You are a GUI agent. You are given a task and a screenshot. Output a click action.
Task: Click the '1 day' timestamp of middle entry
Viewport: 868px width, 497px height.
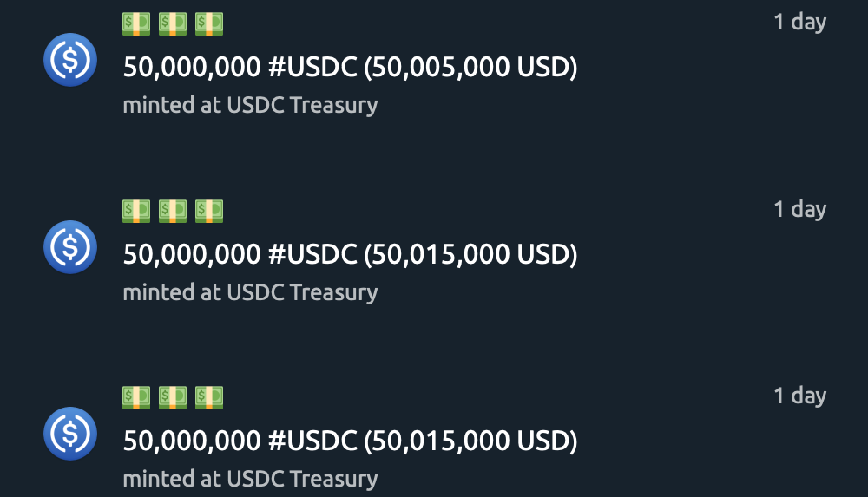click(800, 209)
